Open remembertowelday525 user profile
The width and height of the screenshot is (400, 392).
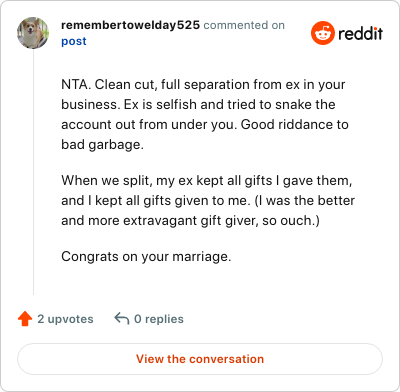130,25
